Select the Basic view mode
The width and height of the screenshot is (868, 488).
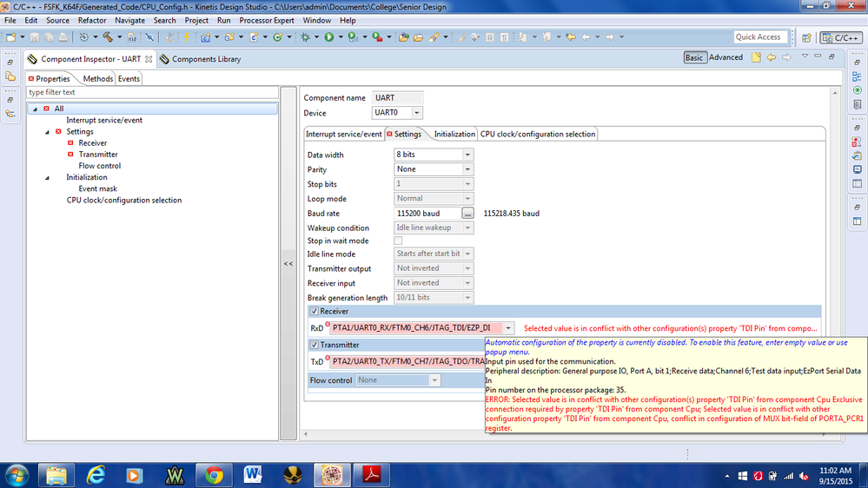coord(693,57)
